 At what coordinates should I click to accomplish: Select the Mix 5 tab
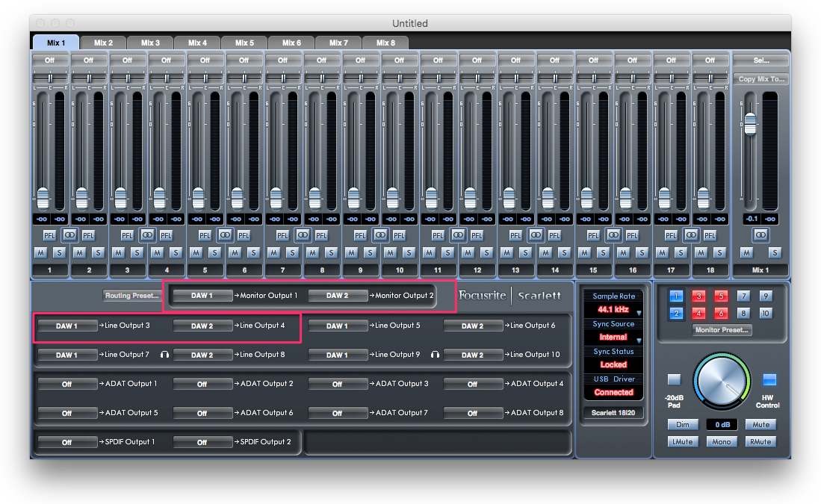244,43
